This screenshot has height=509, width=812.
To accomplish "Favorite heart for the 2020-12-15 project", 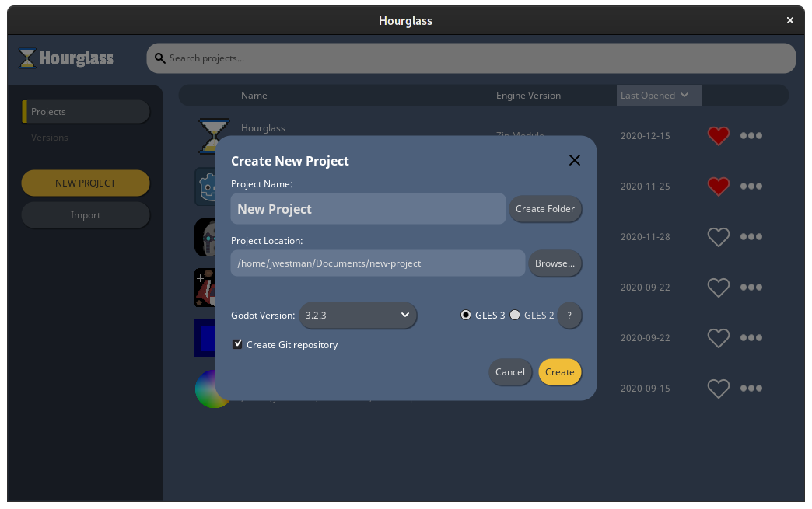I will [718, 136].
